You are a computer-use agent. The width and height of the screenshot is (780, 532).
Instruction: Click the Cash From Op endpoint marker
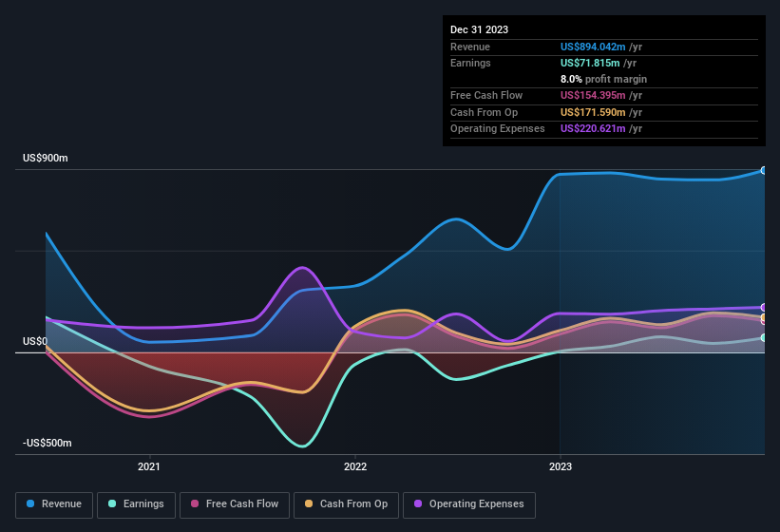764,317
